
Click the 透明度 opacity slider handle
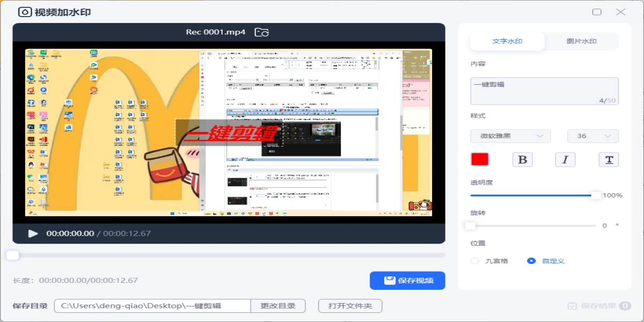click(596, 195)
